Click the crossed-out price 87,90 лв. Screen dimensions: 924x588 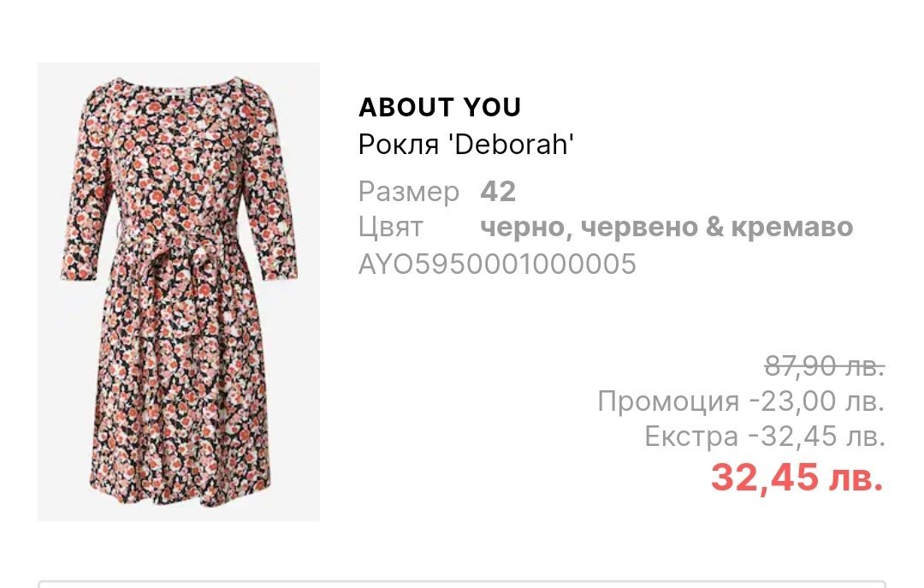pos(825,366)
